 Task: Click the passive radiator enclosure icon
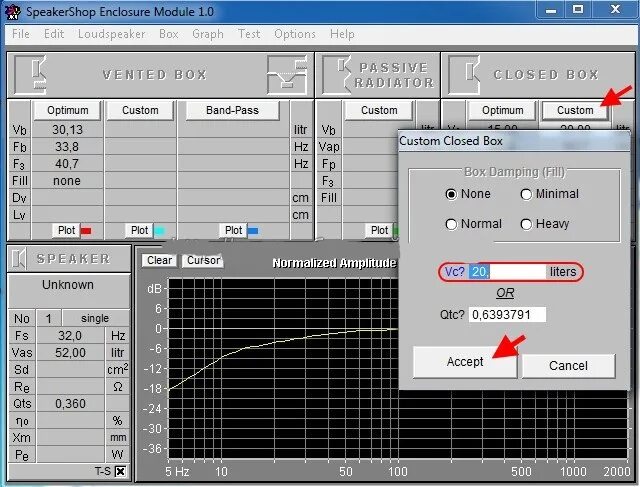pos(336,75)
